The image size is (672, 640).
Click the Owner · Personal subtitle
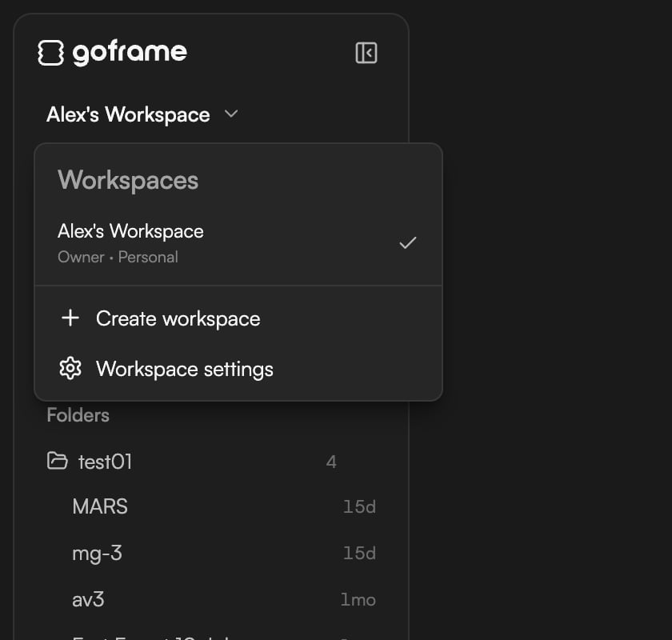coord(118,257)
